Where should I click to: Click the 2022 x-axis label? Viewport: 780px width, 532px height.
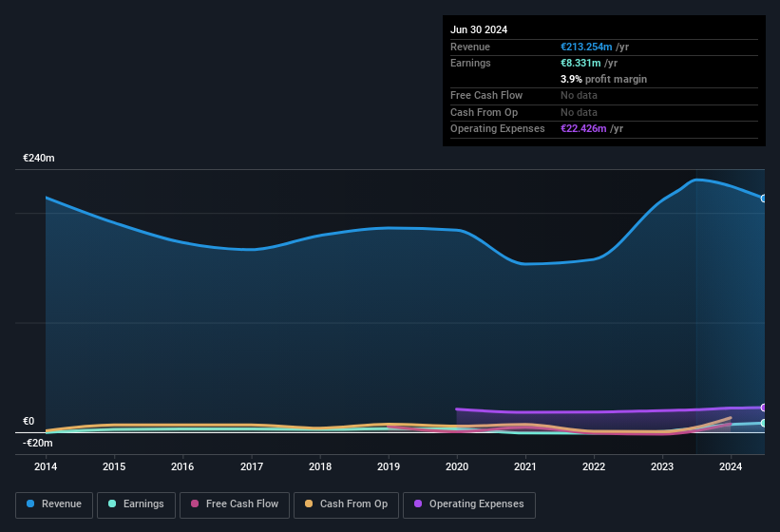click(594, 466)
